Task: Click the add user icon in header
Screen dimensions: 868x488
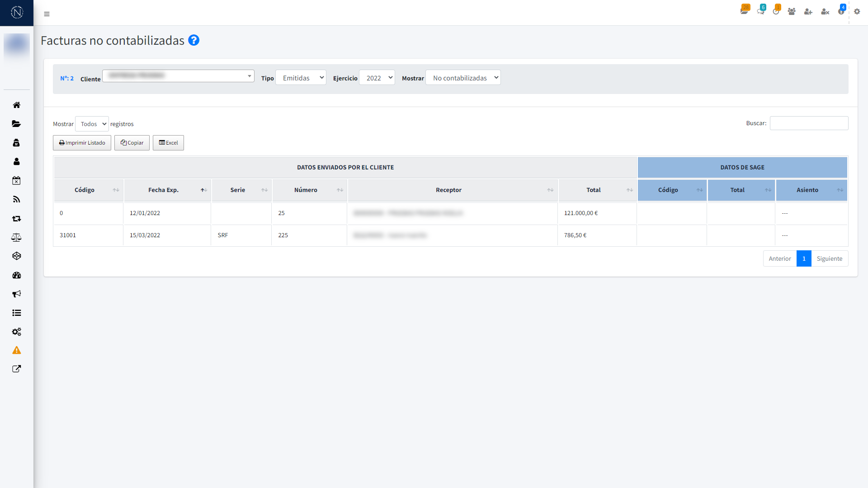Action: coord(808,12)
